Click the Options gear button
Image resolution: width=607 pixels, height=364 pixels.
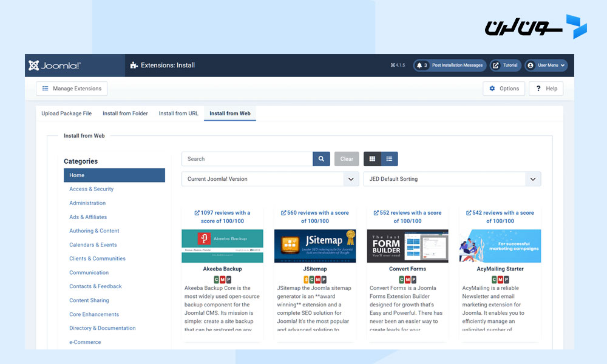pos(504,89)
